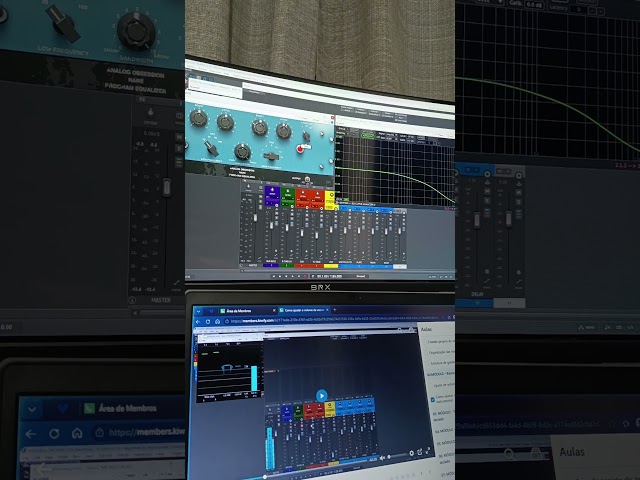Enter fullscreen on the lesson video
640x480 pixels.
[428, 450]
